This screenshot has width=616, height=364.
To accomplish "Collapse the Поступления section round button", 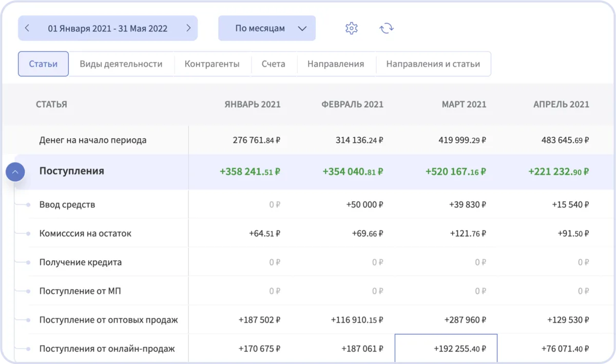I will coord(15,172).
